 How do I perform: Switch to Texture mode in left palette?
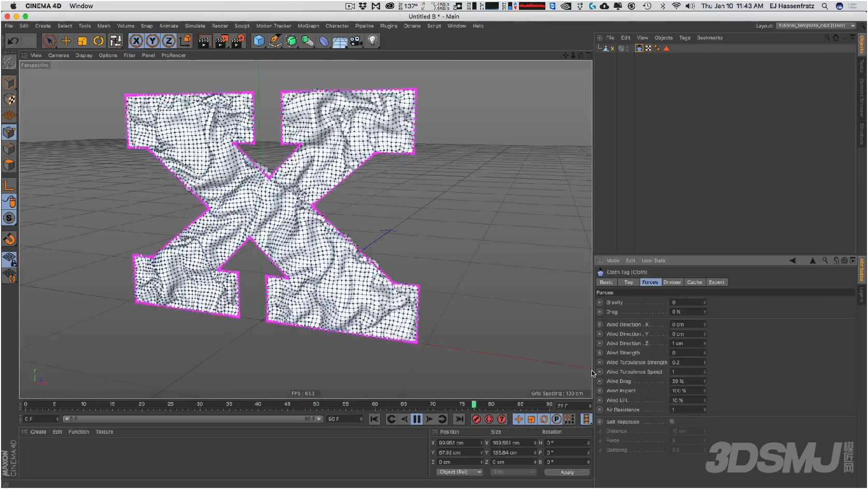(x=9, y=99)
